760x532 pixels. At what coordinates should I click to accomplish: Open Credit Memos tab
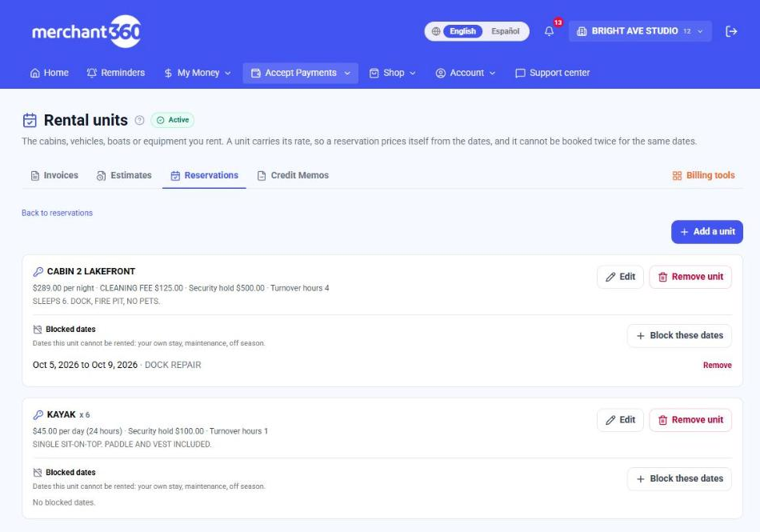click(293, 175)
